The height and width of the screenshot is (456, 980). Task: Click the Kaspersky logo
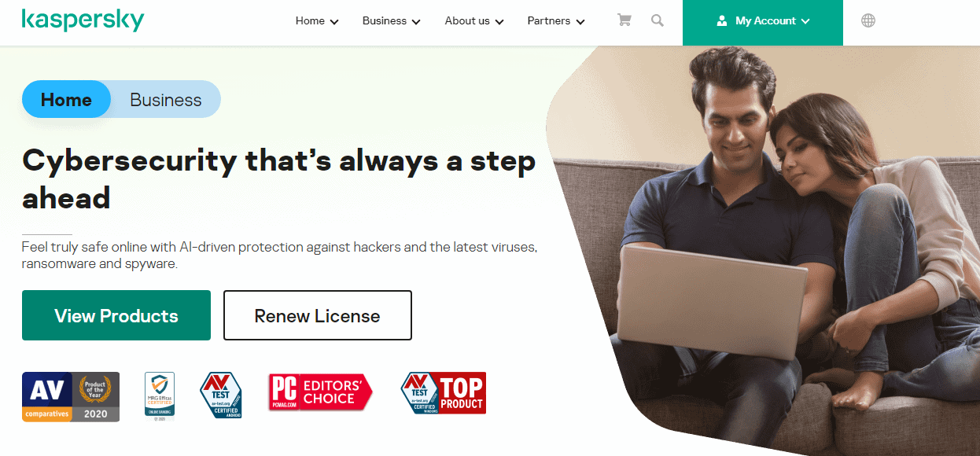point(83,20)
